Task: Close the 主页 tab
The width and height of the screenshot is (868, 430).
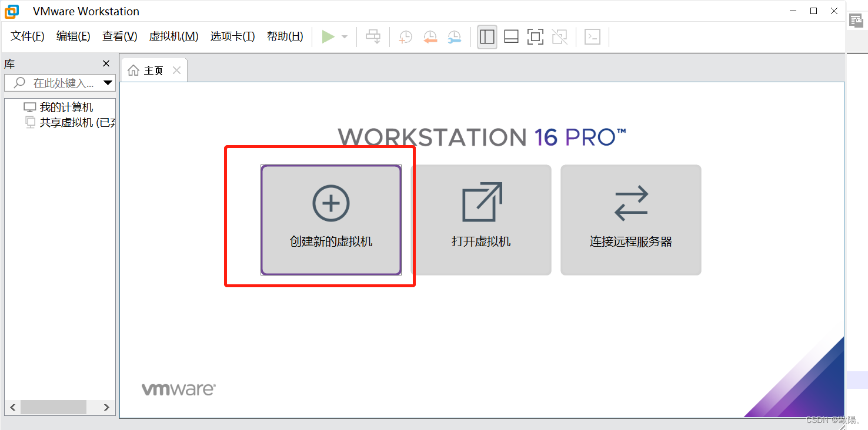Action: click(x=176, y=70)
